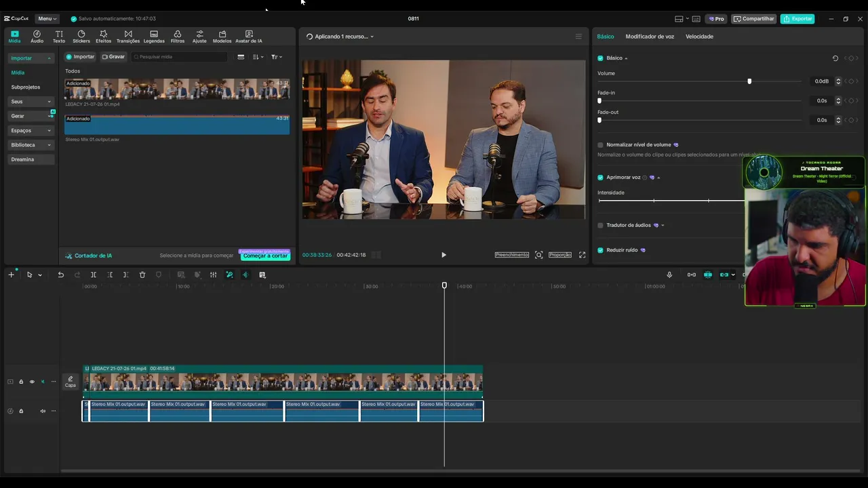Toggle the Reduzir ruído checkbox
868x488 pixels.
pyautogui.click(x=600, y=250)
